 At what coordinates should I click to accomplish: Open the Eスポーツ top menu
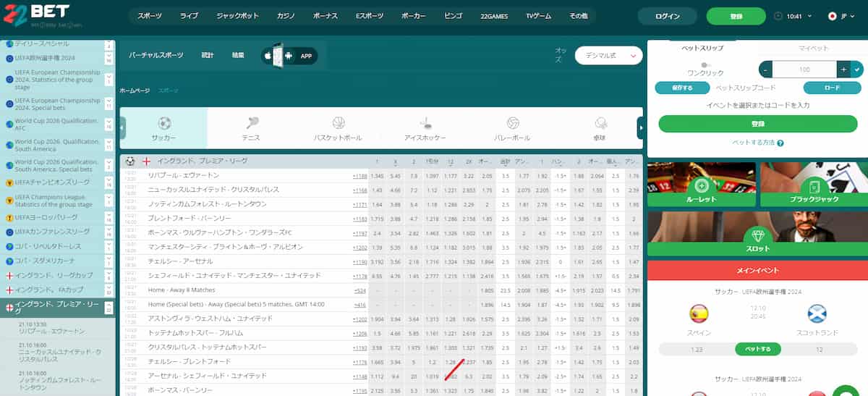pyautogui.click(x=369, y=16)
